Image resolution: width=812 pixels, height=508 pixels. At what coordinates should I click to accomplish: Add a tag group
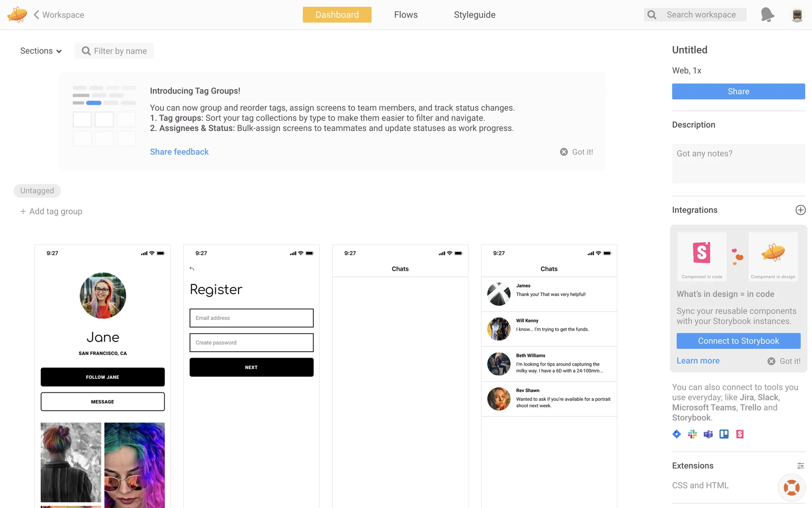coord(51,211)
